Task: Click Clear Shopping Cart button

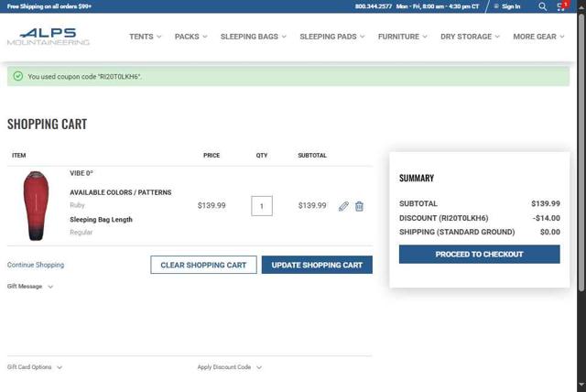Action: [x=203, y=265]
